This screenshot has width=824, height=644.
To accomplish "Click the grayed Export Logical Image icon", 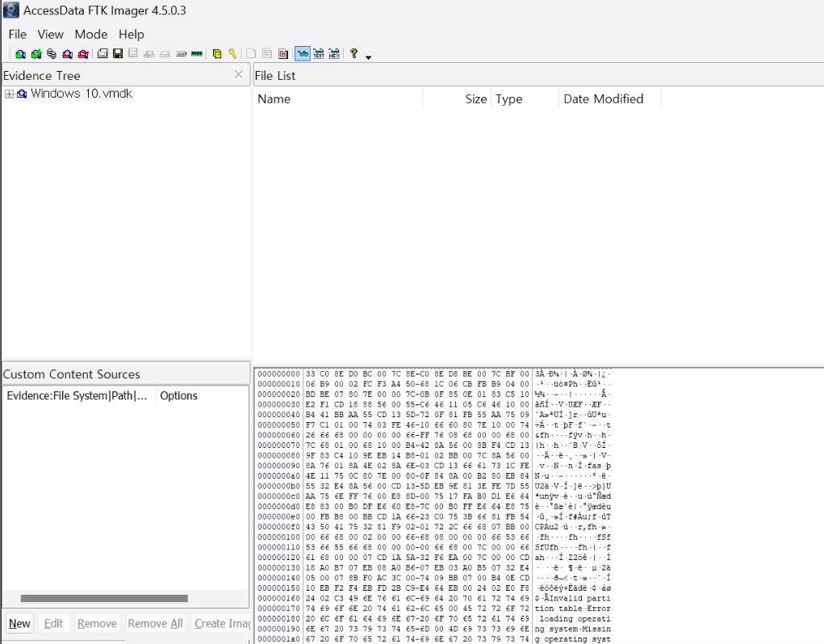I will [133, 53].
